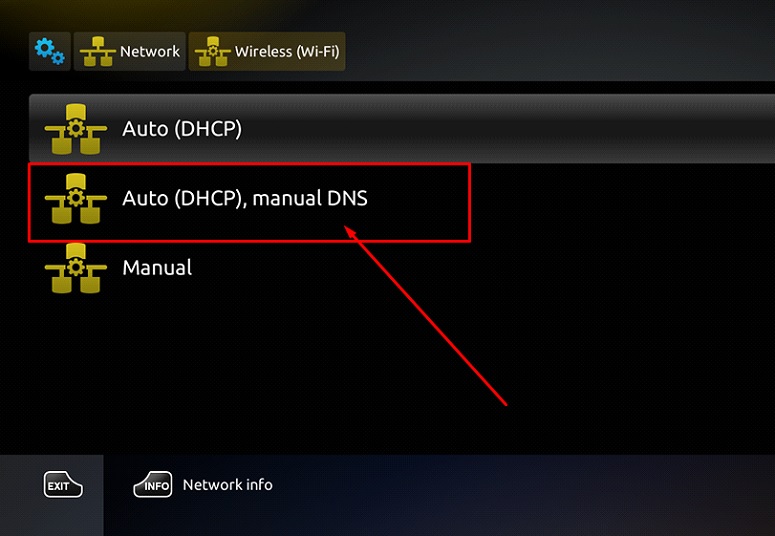Choose Auto (DHCP), manual DNS text entry
Viewport: 775px width, 536px height.
point(245,198)
